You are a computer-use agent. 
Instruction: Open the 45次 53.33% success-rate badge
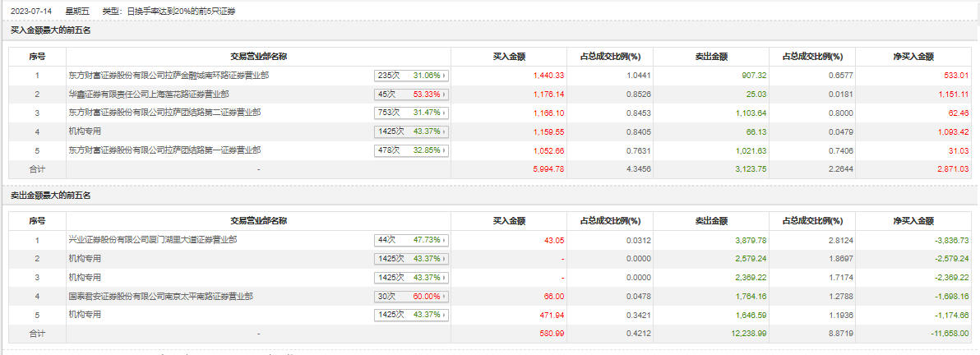click(x=413, y=95)
